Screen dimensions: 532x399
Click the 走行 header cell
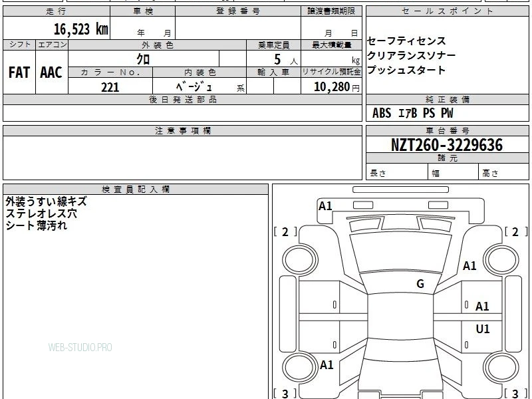pos(57,11)
